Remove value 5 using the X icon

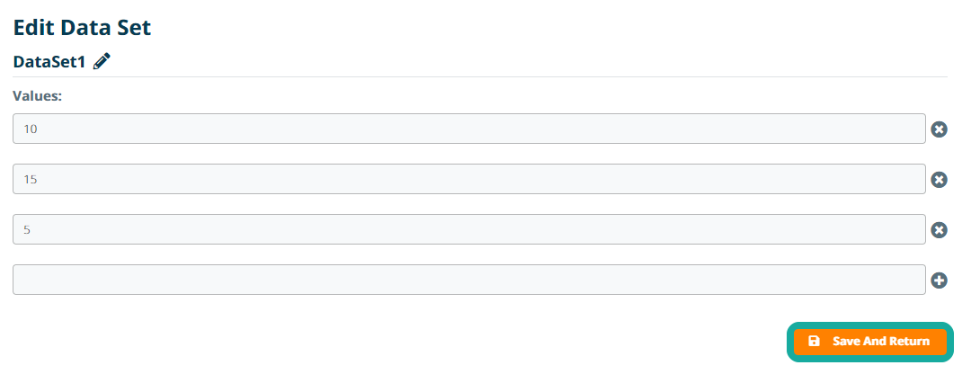[x=939, y=230]
